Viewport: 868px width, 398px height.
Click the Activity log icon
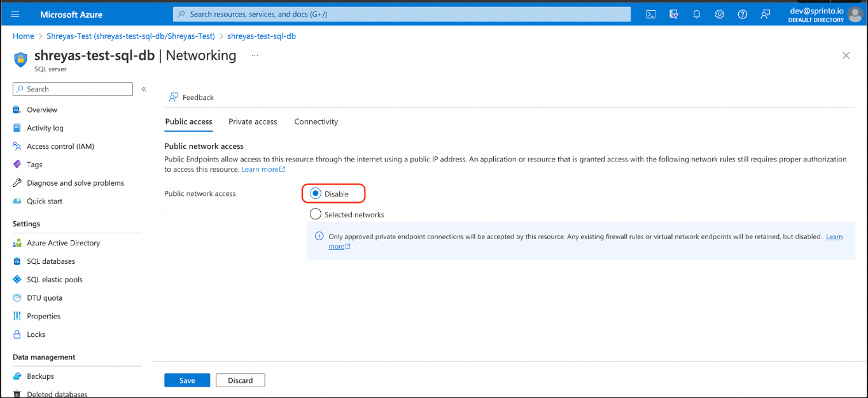17,128
